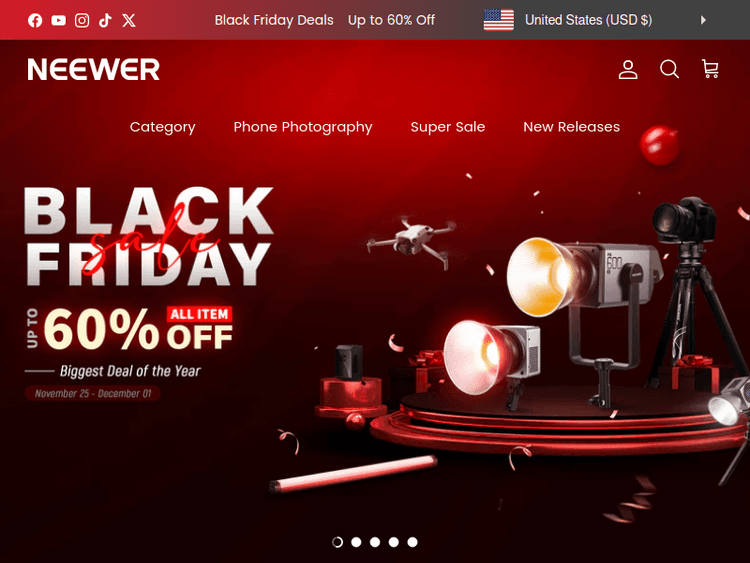
Task: Open the user account icon
Action: (628, 69)
